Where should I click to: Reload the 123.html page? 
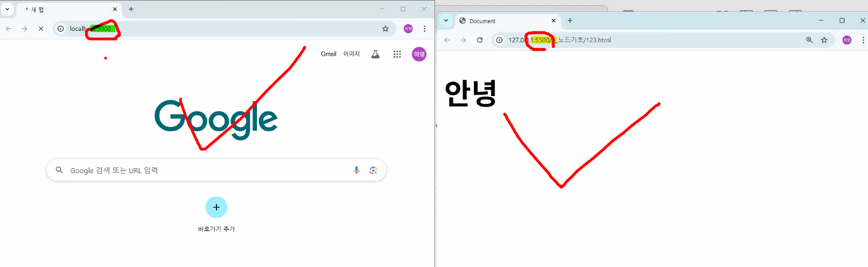click(x=480, y=40)
